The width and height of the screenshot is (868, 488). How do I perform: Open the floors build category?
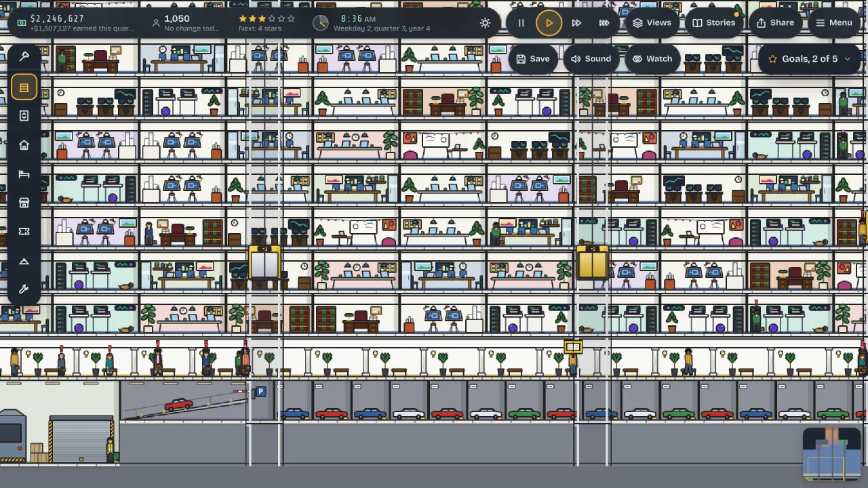point(24,87)
